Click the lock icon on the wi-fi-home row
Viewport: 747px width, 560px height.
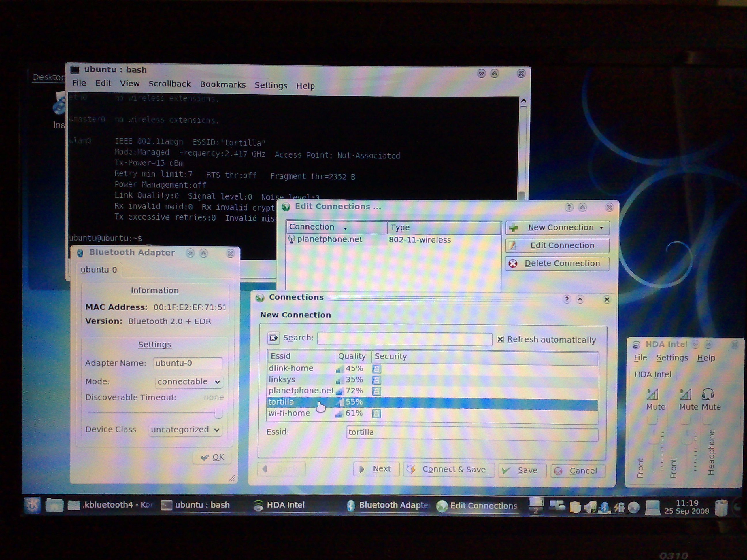point(377,413)
